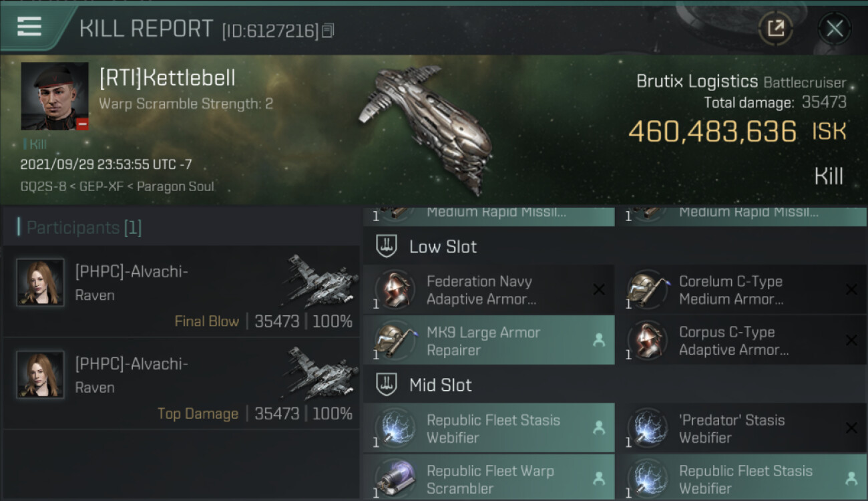Expand the Participants [1] section
The height and width of the screenshot is (501, 868).
click(x=181, y=228)
